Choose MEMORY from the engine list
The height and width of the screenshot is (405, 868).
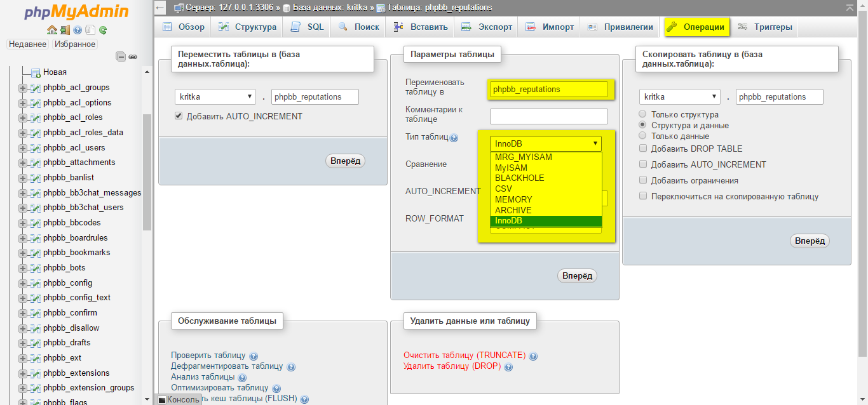pos(546,199)
